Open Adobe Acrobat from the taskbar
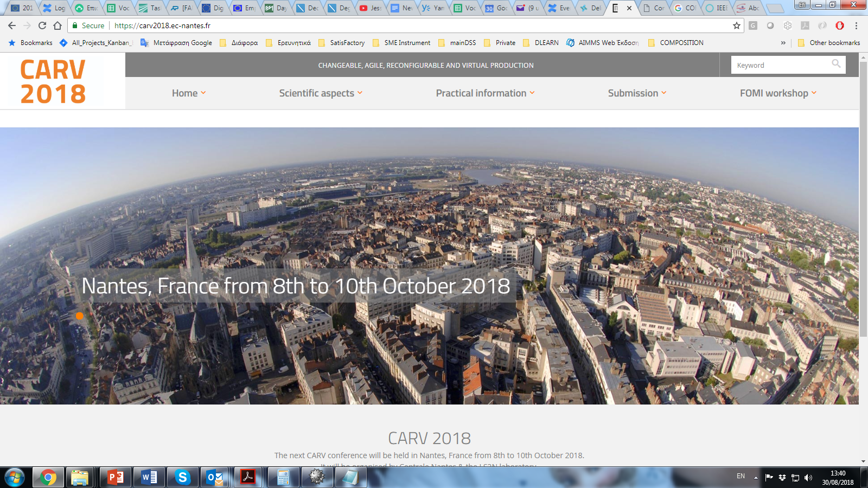Viewport: 868px width, 488px height. (x=248, y=478)
